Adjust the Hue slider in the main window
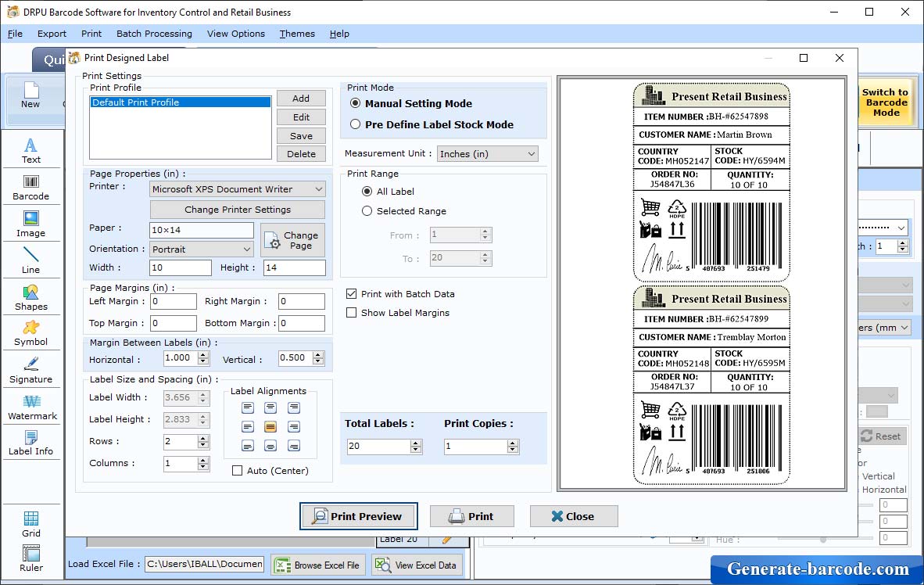924x585 pixels. (x=823, y=539)
